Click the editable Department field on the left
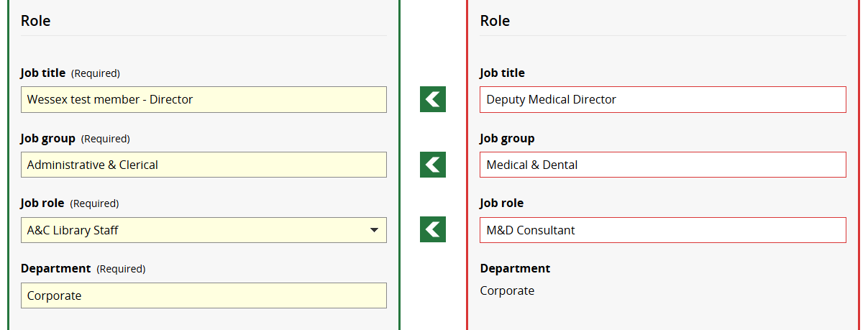Image resolution: width=868 pixels, height=330 pixels. tap(204, 295)
